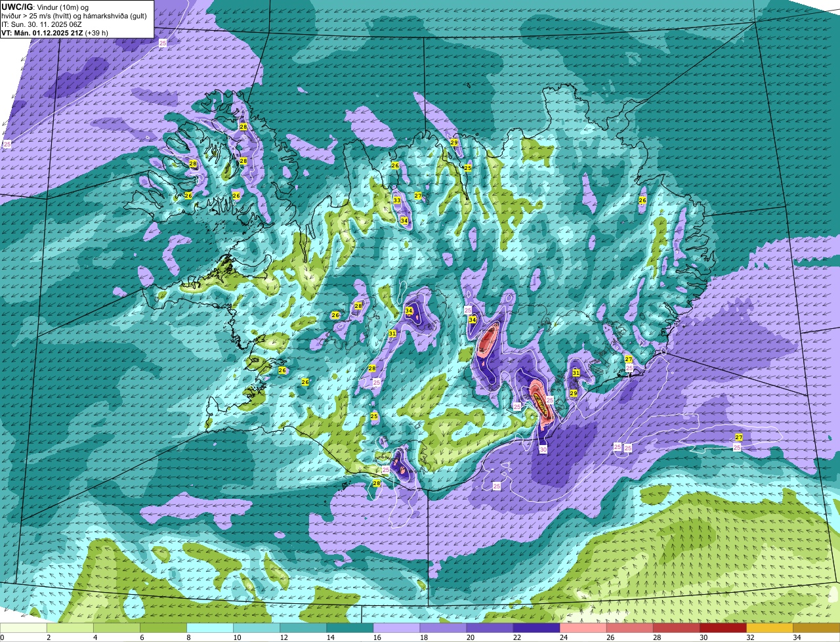The height and width of the screenshot is (642, 840).
Task: Pick the dark red legend swatch between 30 and 32
Action: (723, 628)
